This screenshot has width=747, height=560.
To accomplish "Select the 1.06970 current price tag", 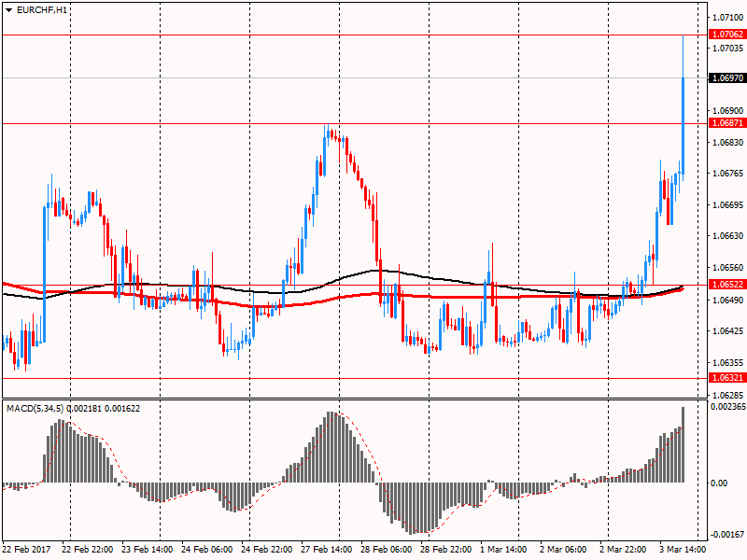I will pos(726,78).
